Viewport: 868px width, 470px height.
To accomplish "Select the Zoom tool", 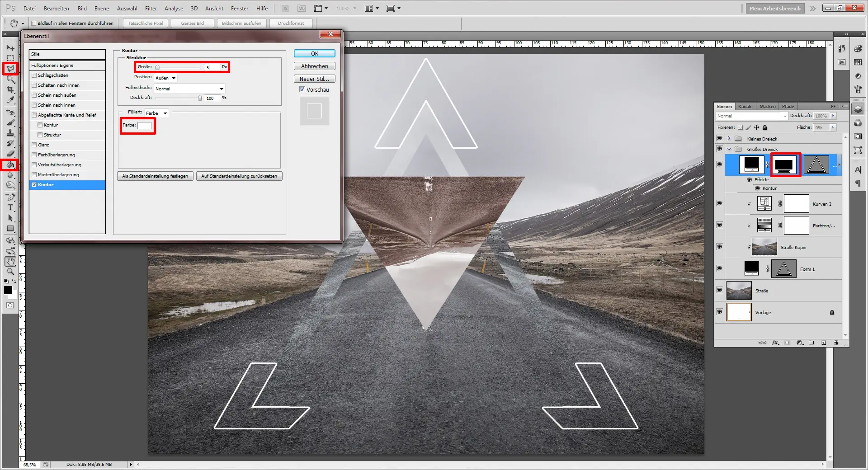I will tap(10, 271).
